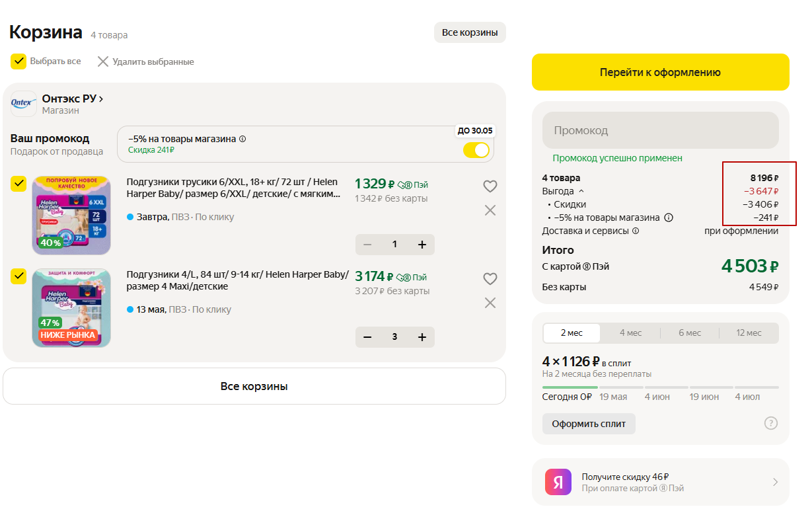Open info icon beside −5% in order summary

(669, 218)
